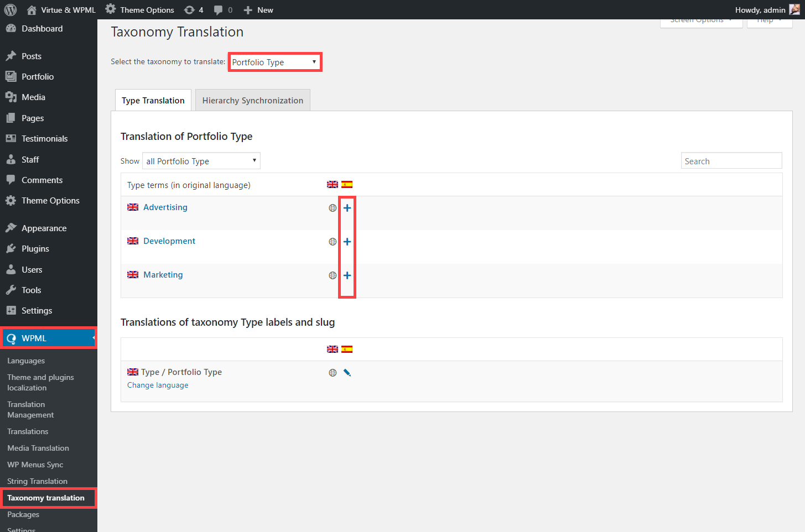The height and width of the screenshot is (532, 805).
Task: Click Spanish flag in labels and slug header
Action: tap(347, 350)
